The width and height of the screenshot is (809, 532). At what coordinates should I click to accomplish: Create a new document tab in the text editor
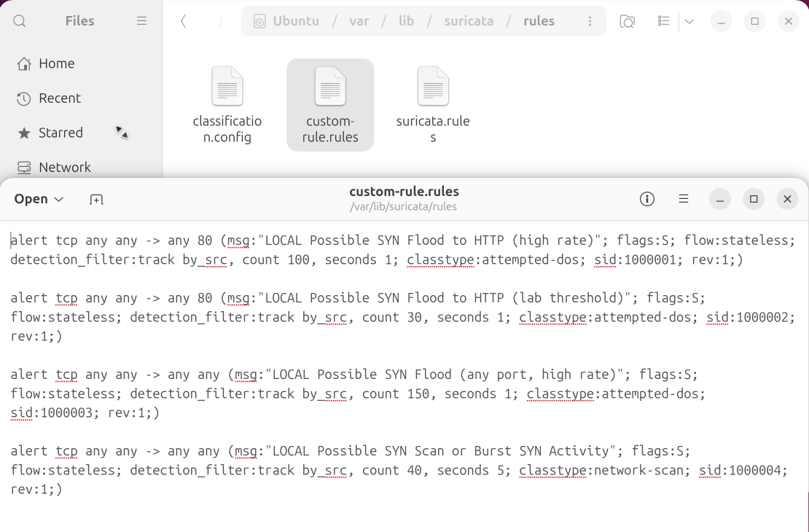pyautogui.click(x=96, y=199)
